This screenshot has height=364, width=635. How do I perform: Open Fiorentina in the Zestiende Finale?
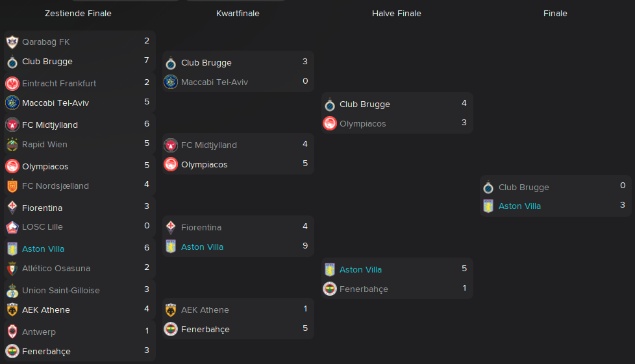(42, 208)
